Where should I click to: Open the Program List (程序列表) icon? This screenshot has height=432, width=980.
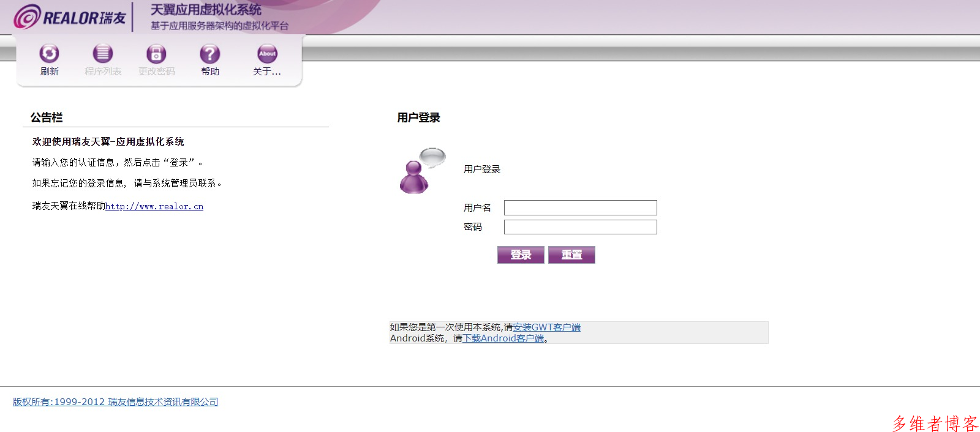(x=103, y=54)
